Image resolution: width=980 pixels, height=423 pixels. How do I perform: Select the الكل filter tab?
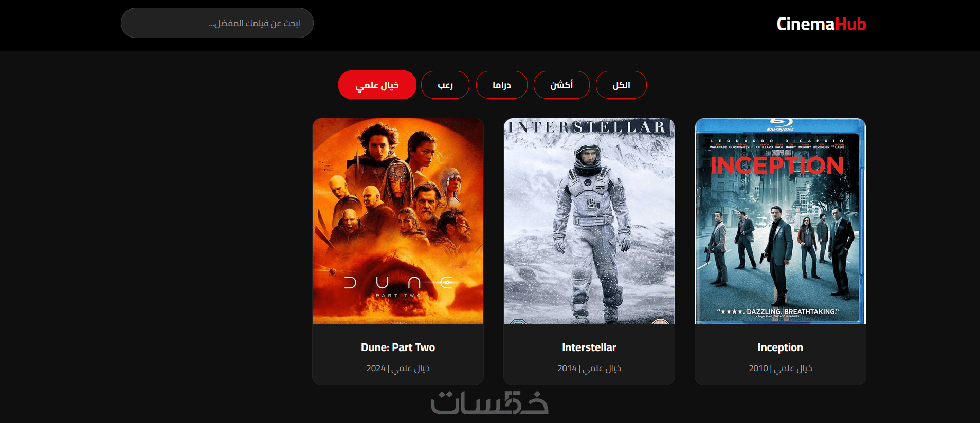click(621, 85)
